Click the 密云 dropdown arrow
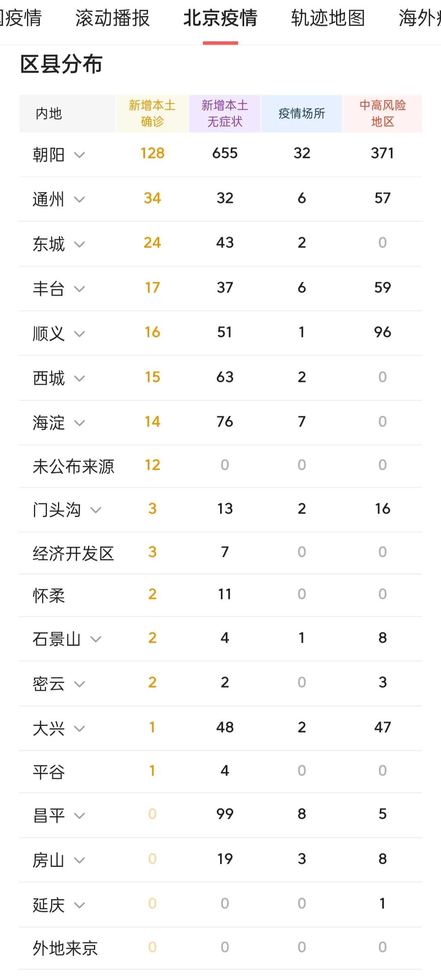The height and width of the screenshot is (980, 441). (x=79, y=684)
